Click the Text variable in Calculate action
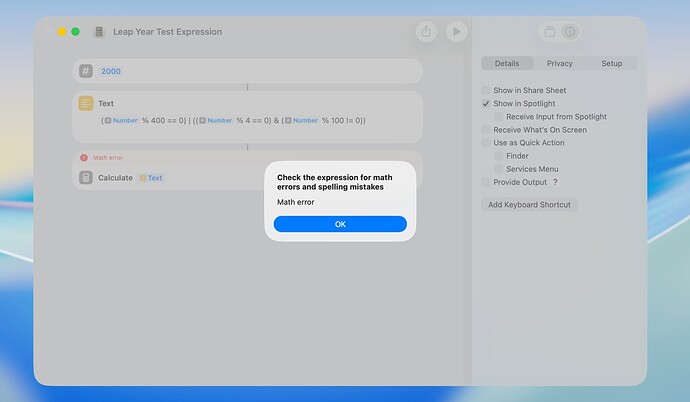The width and height of the screenshot is (690, 402). tap(151, 178)
